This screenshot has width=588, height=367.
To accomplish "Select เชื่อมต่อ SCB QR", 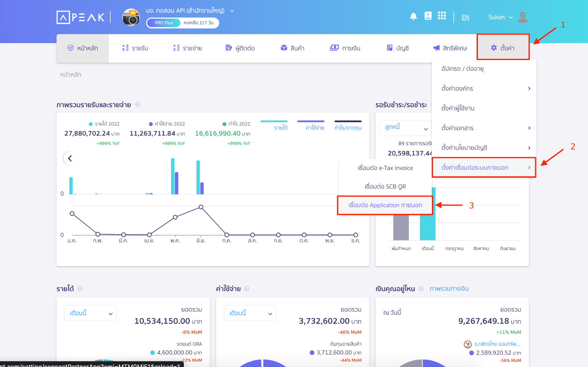I will pos(385,186).
